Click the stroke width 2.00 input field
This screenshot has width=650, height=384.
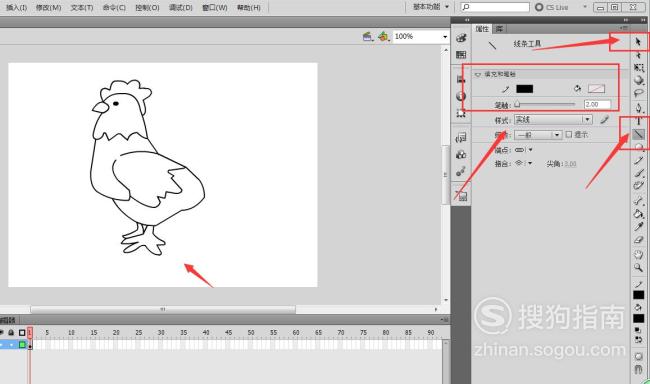597,105
